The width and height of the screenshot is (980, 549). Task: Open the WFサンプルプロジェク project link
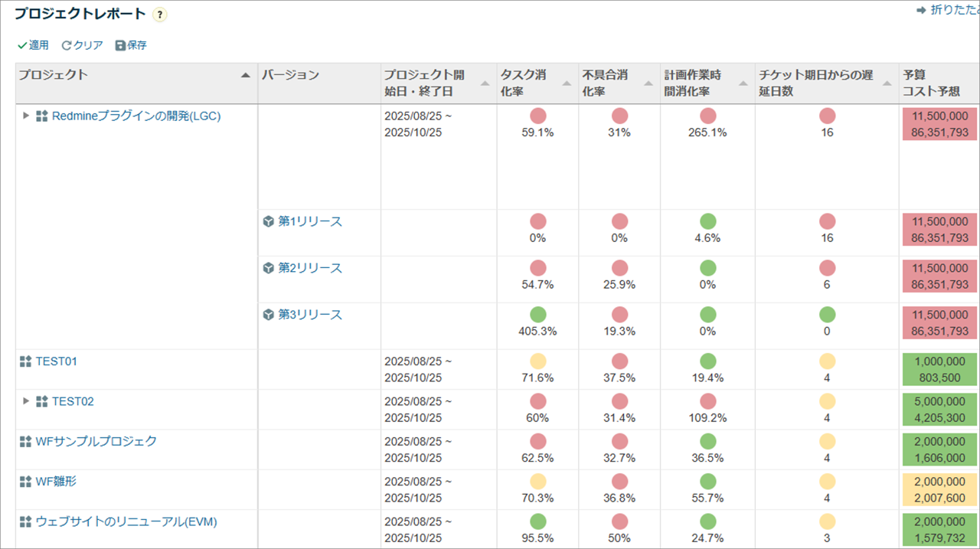[x=96, y=441]
